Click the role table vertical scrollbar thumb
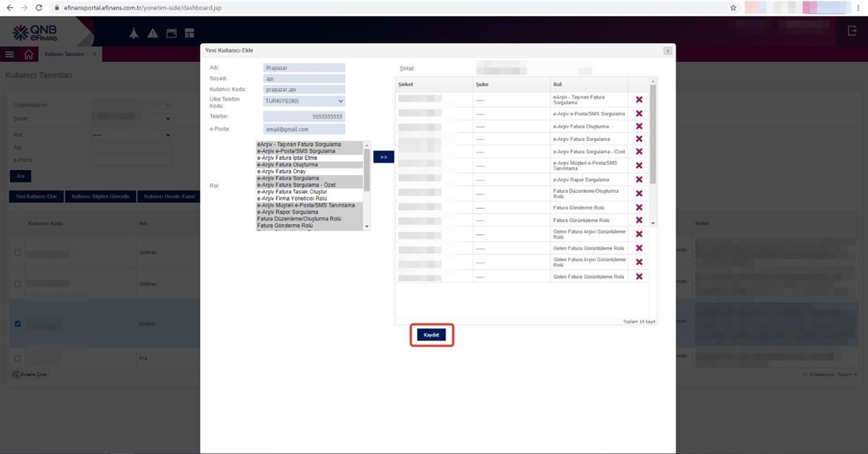Screen dimensions: 868x454 click(654, 134)
